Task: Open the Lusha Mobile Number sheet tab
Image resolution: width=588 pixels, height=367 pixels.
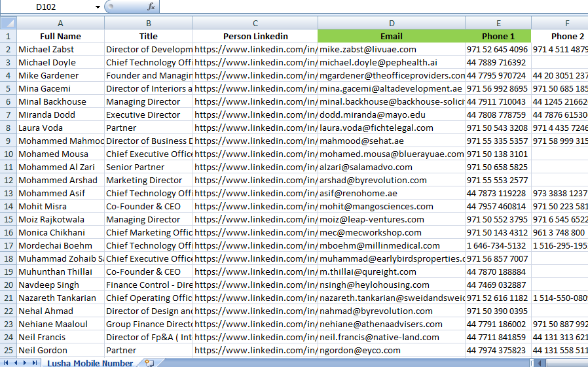Action: point(90,363)
